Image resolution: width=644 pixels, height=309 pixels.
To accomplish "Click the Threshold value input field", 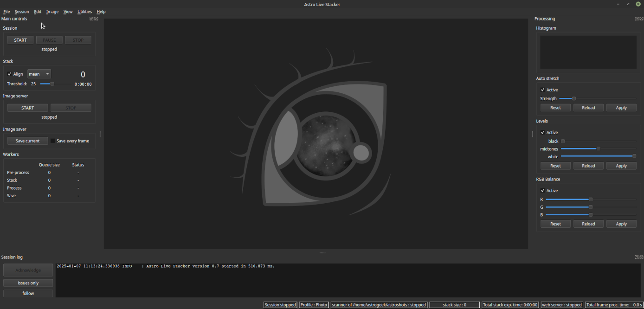I will [33, 84].
